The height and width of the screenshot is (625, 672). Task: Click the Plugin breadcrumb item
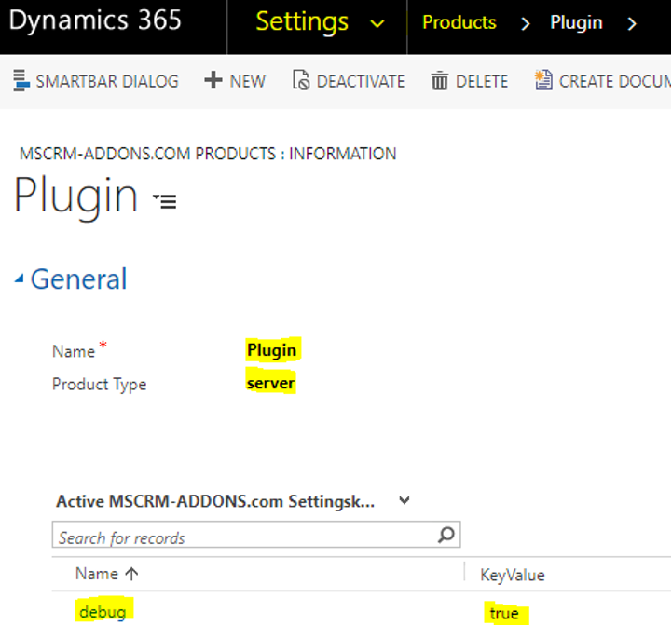click(576, 23)
